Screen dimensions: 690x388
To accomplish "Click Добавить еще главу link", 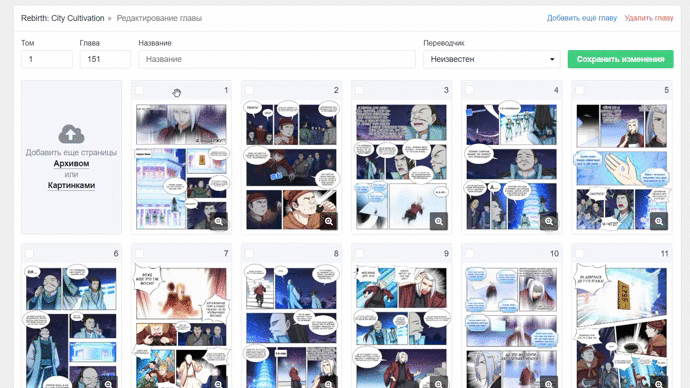I will coord(582,18).
